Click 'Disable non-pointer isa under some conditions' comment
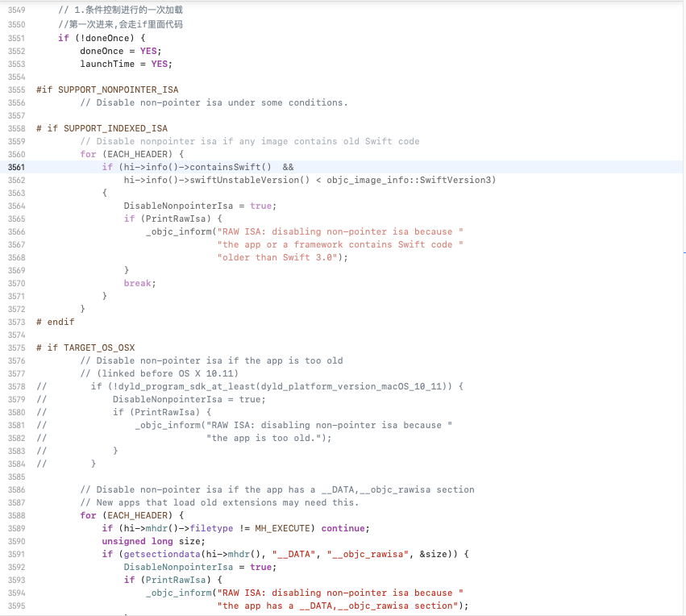686x616 pixels. (x=214, y=103)
